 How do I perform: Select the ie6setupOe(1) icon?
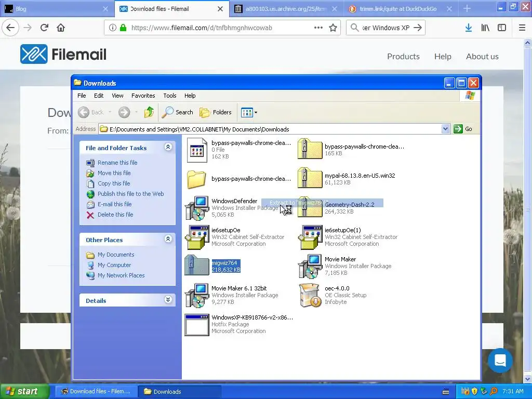(x=310, y=237)
